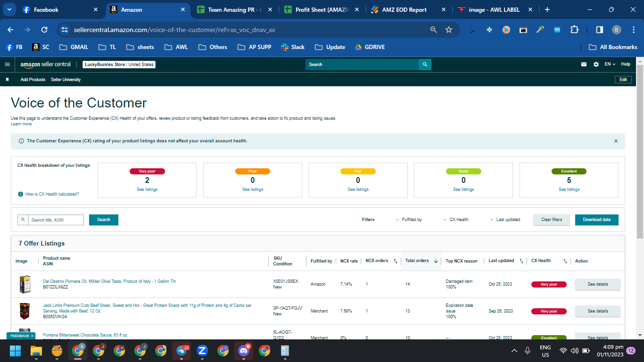Open the Windows Start menu
The height and width of the screenshot is (362, 644).
(x=16, y=351)
